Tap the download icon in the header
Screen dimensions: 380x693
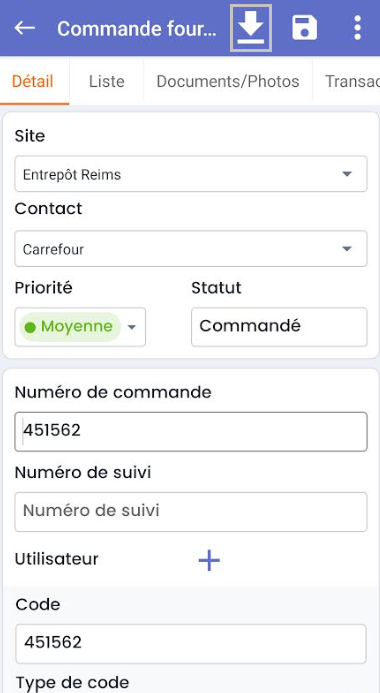[x=251, y=28]
